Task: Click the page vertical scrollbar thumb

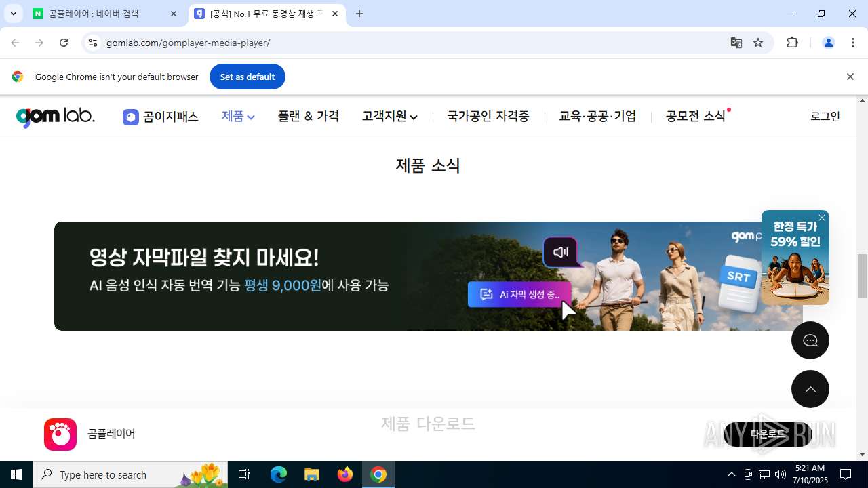Action: pos(863,276)
